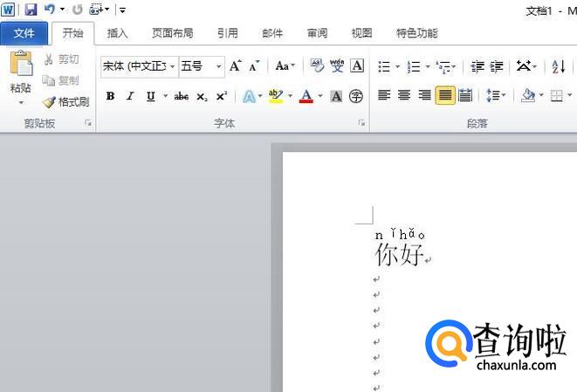Apply multilevel list icon

click(x=443, y=66)
